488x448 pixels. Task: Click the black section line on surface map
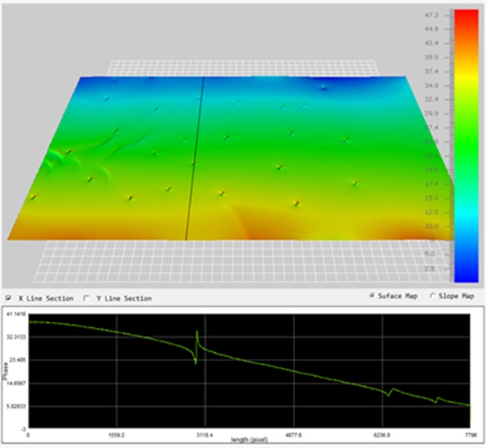pos(195,159)
